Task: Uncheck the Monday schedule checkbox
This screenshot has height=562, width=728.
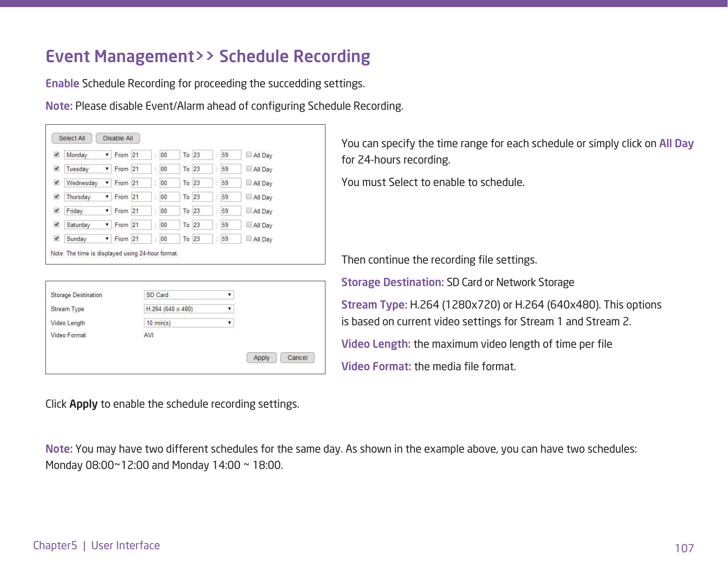Action: (56, 155)
